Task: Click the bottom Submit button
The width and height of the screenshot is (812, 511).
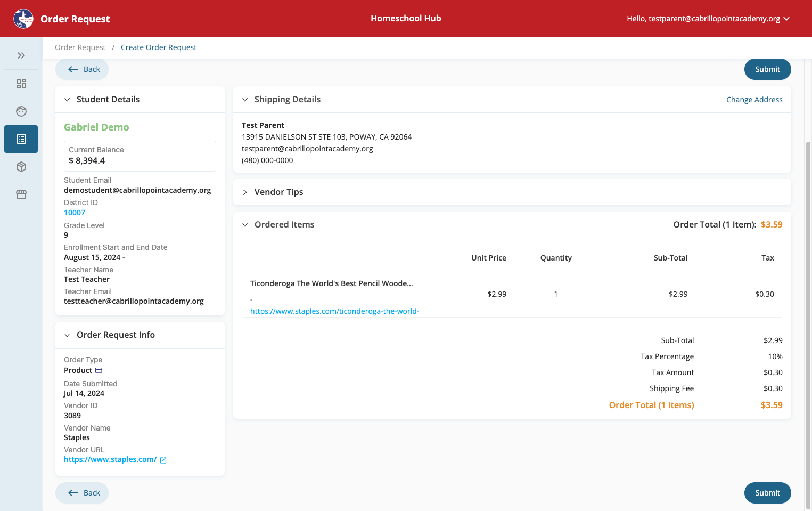Action: coord(767,493)
